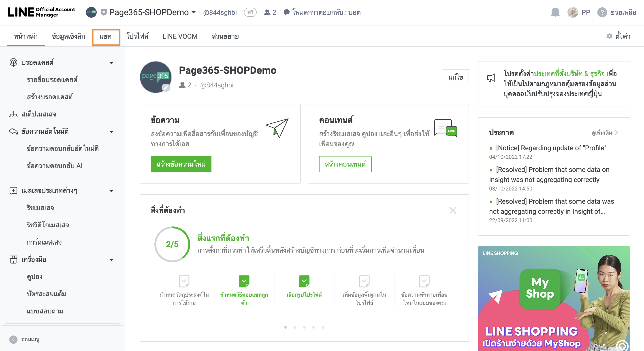Open ข้อความตอบกลับอัตโนมัติ in sidebar
Viewport: 644px width, 351px height.
[63, 149]
